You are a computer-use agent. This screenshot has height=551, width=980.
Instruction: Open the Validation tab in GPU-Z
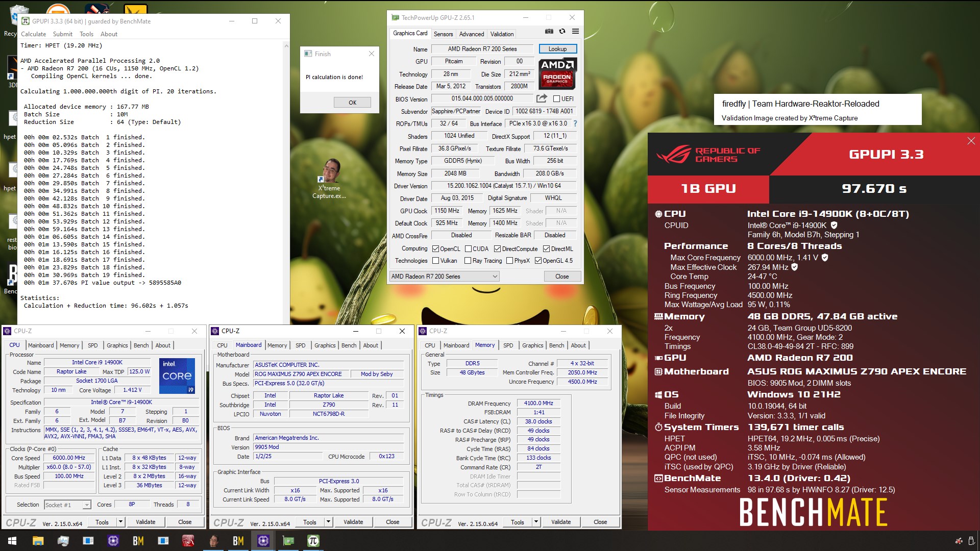[502, 34]
